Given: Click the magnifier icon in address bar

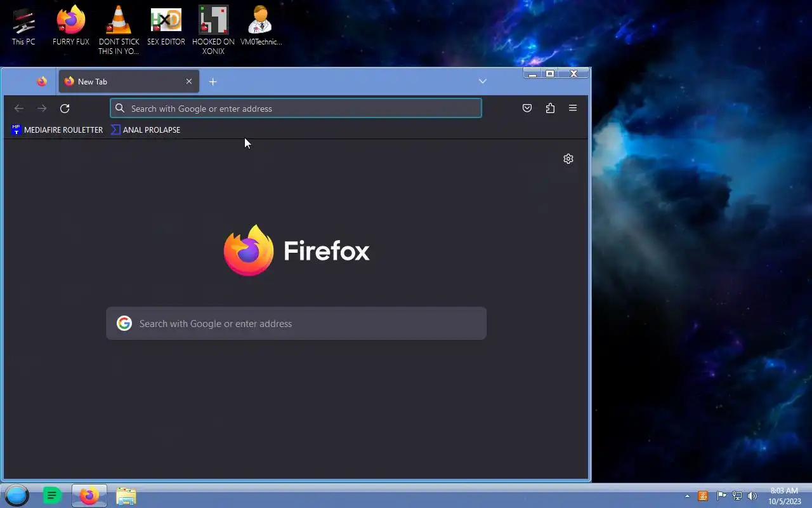Looking at the screenshot, I should (120, 109).
